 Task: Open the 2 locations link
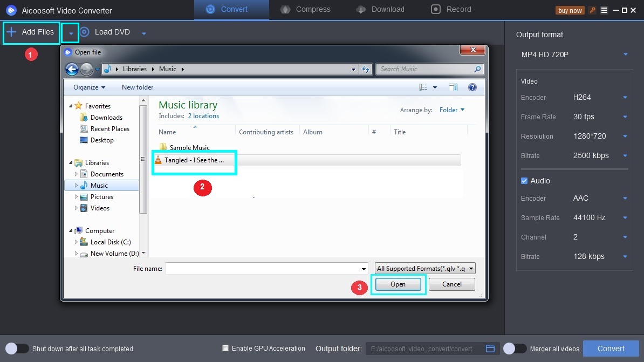[203, 116]
